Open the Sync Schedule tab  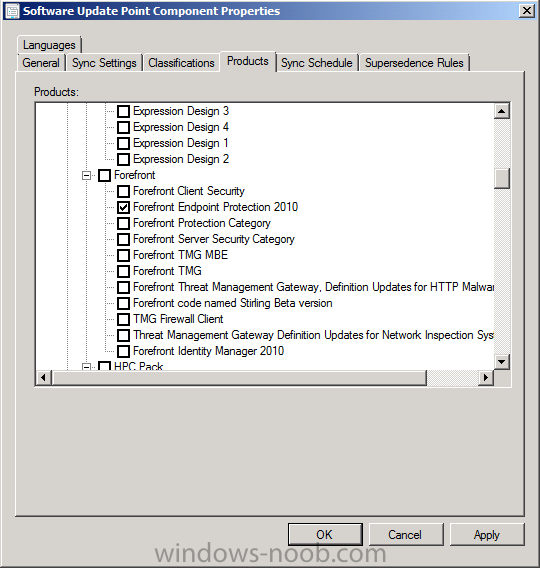[317, 63]
